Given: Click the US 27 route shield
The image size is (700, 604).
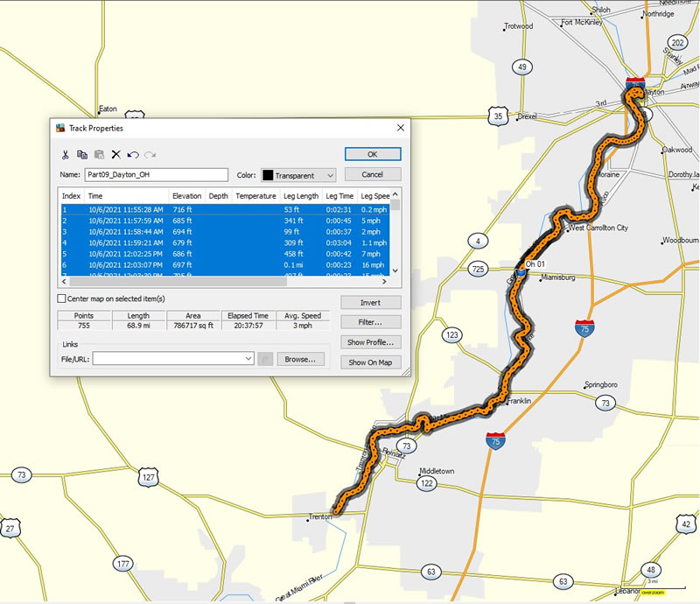Looking at the screenshot, I should [x=10, y=529].
